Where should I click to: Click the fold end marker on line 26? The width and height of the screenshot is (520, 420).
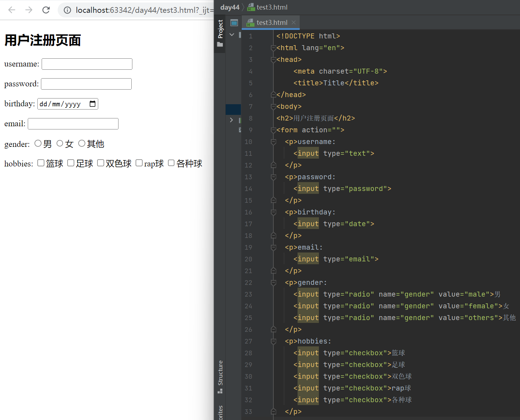pos(273,330)
